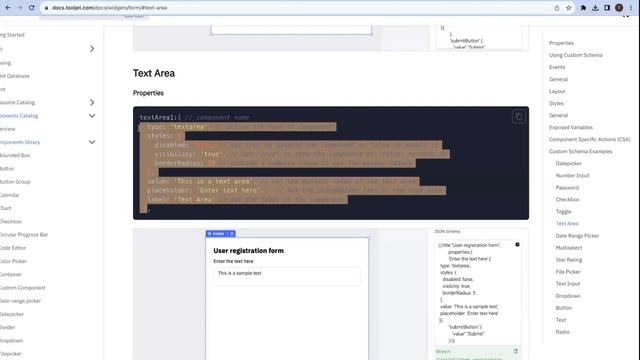Screen dimensions: 640x360
Task: Open the browser downloads icon
Action: pos(595,8)
